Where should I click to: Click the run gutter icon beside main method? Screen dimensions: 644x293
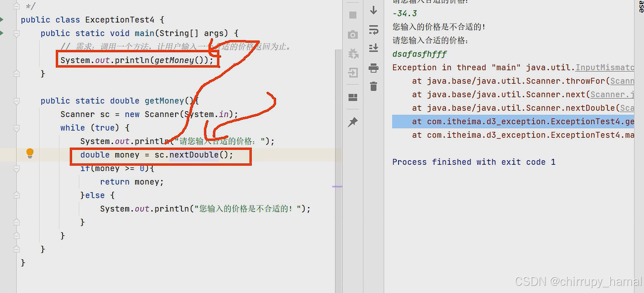click(x=2, y=33)
